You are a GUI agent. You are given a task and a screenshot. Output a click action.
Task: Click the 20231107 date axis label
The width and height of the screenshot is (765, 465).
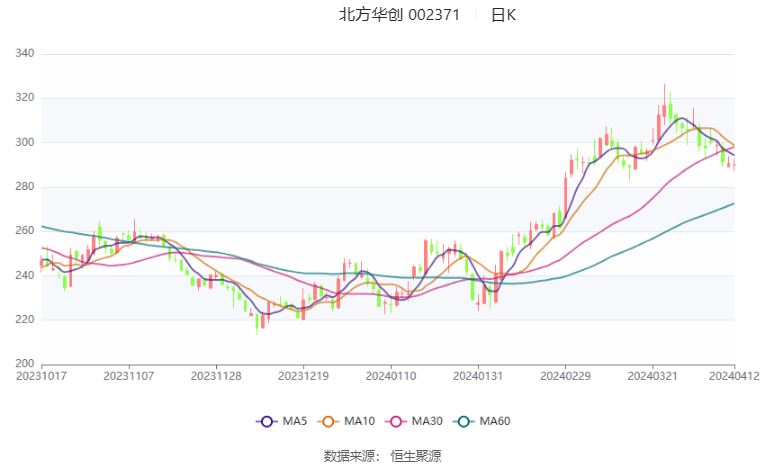coord(129,376)
